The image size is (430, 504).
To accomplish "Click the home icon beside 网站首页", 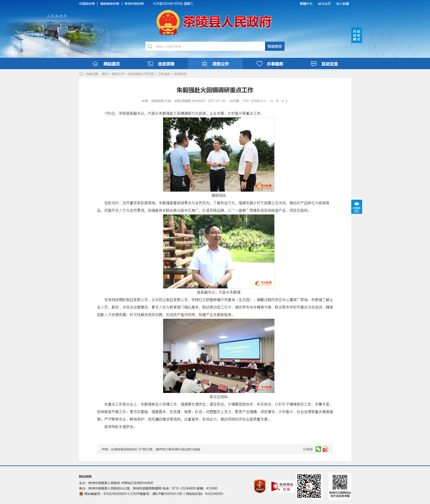I will [x=95, y=64].
